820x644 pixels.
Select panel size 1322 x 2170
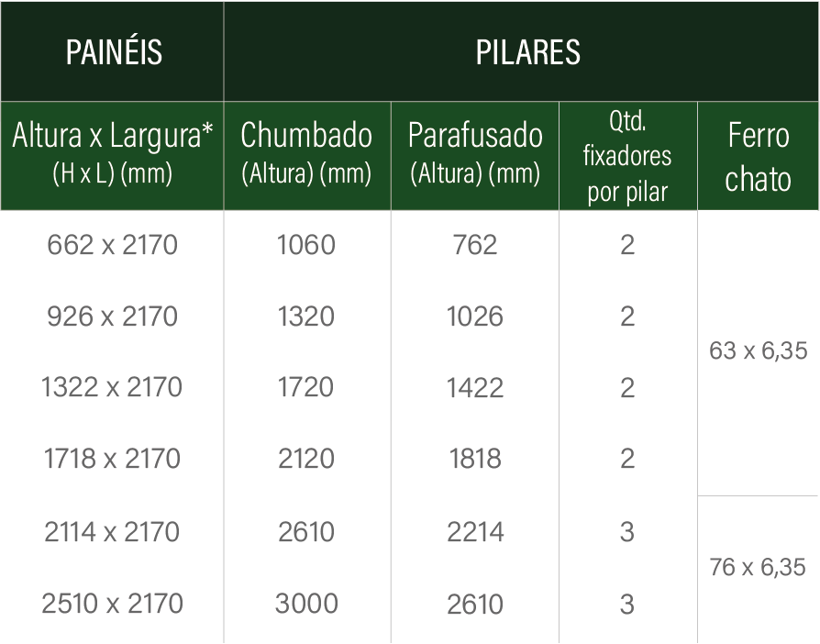point(112,387)
